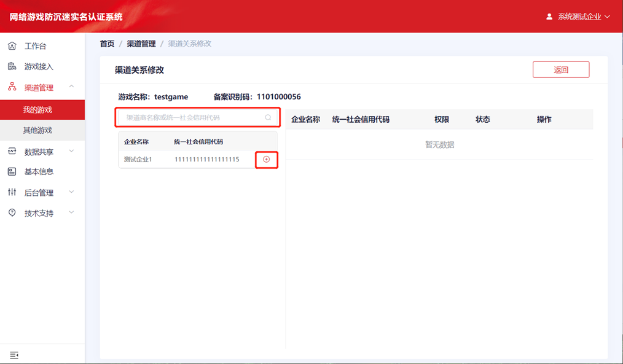This screenshot has height=364, width=623.
Task: Click the 网络游戏防沉迷实名认证系统 header title
Action: coord(66,17)
